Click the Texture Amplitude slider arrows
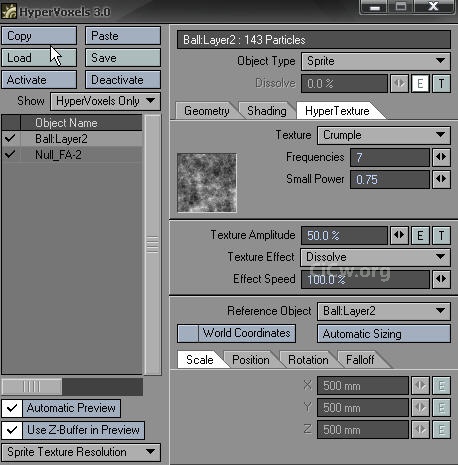458x465 pixels. (x=399, y=235)
